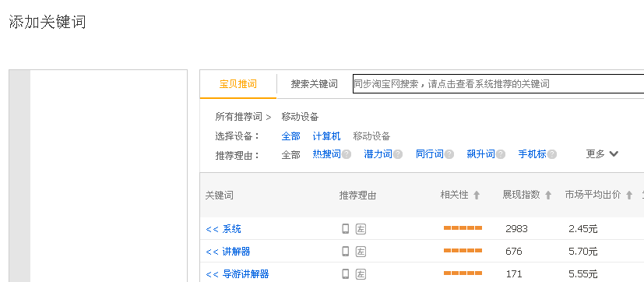Image resolution: width=644 pixels, height=282 pixels.
Task: Click impression value 676
Action: 514,251
